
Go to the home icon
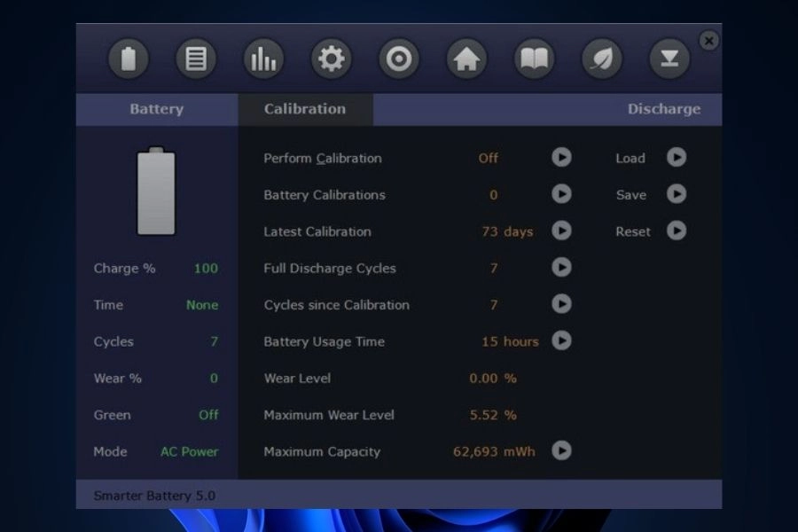pos(466,59)
